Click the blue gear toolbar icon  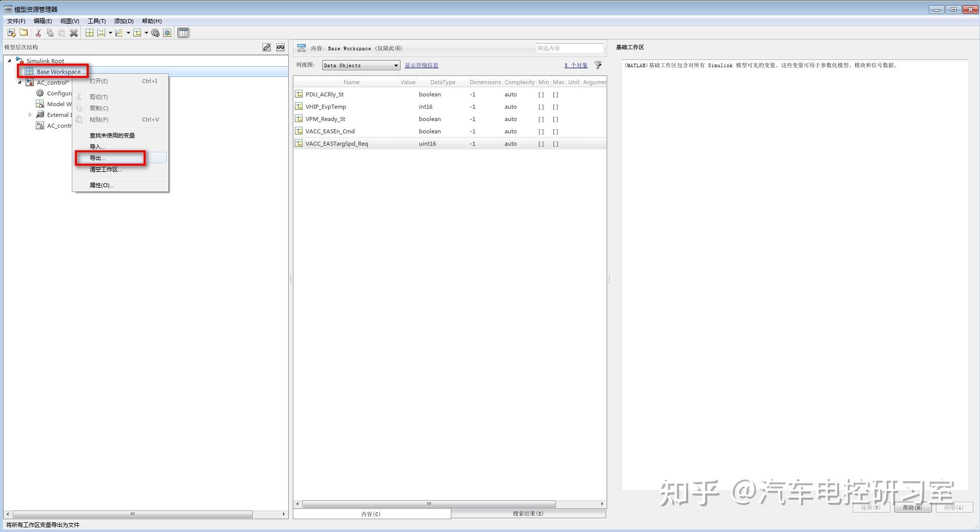(167, 32)
